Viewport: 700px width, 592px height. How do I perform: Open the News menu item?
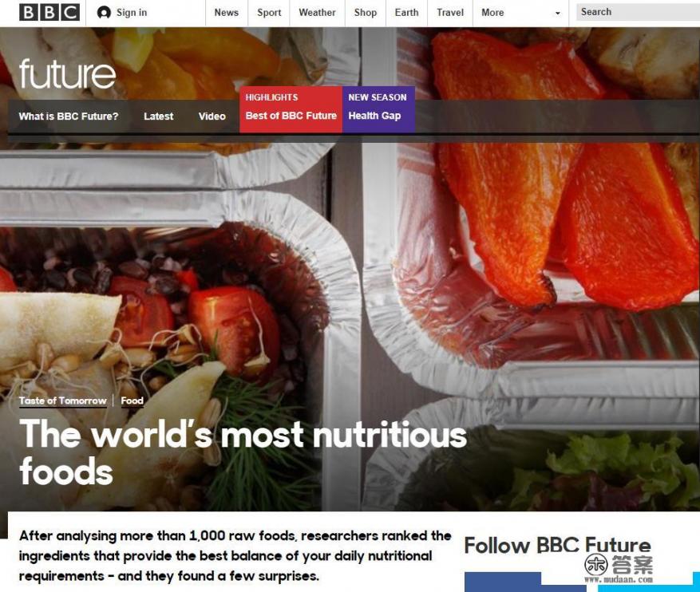226,13
